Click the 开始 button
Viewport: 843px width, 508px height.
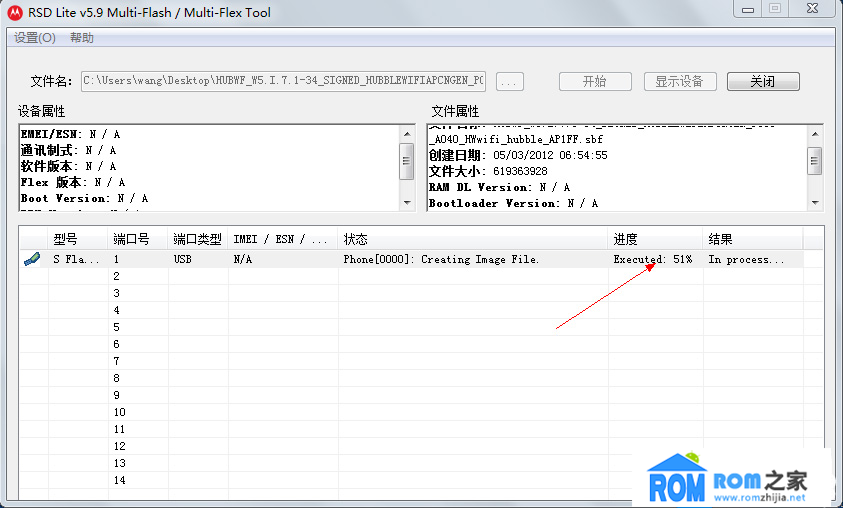[x=595, y=82]
